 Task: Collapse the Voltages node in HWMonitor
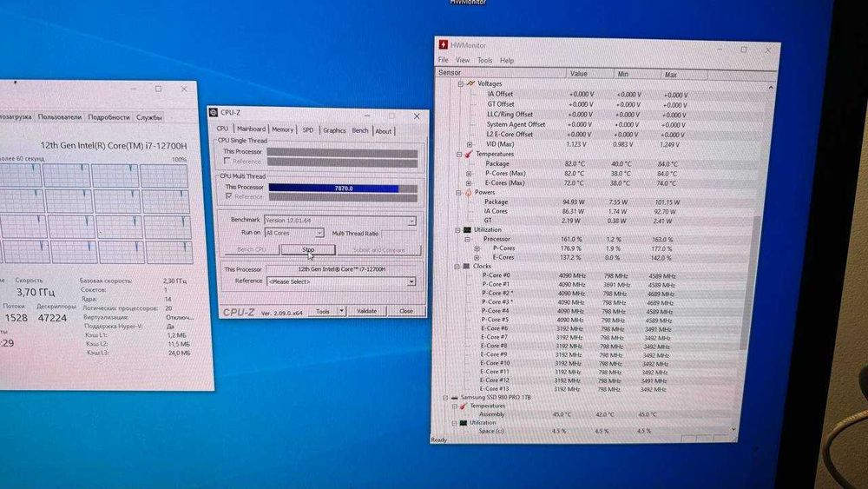click(x=461, y=83)
